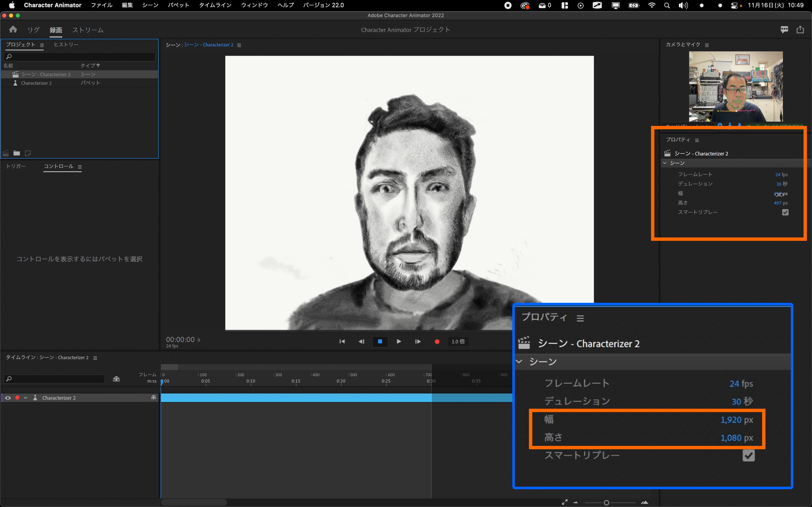Jump to scene start with rewind icon
812x507 pixels.
pyautogui.click(x=342, y=341)
